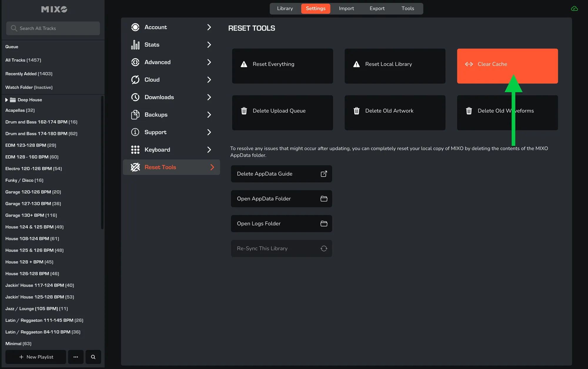Click the Reset Everything warning icon

click(244, 64)
